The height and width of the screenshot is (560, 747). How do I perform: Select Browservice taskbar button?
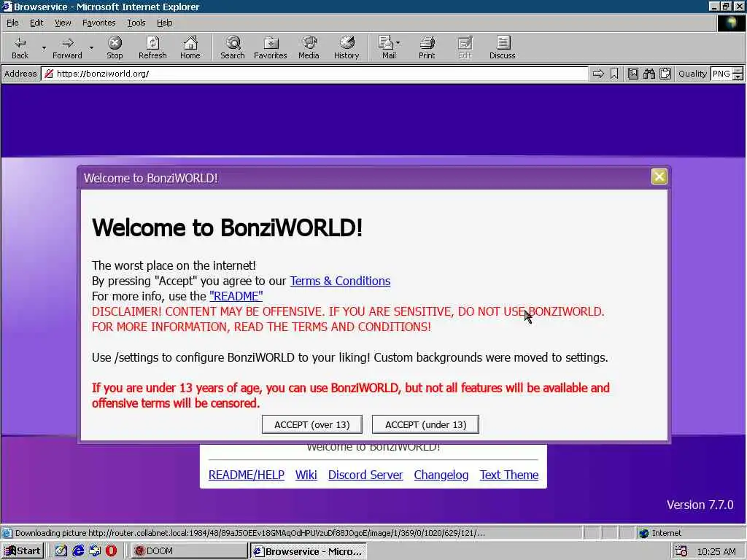point(309,551)
